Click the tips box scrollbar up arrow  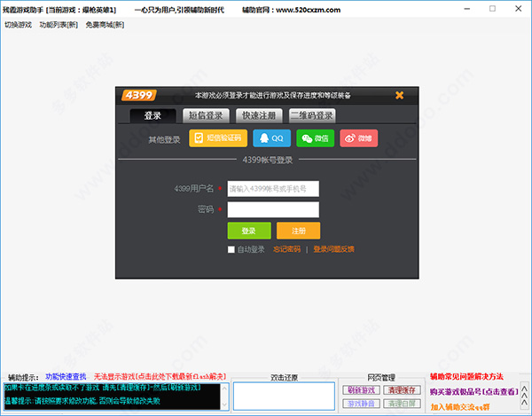coord(224,389)
